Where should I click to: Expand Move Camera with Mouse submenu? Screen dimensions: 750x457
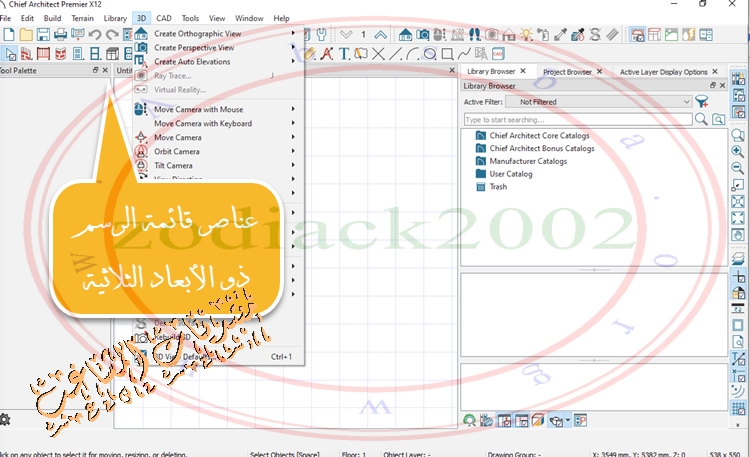[293, 109]
